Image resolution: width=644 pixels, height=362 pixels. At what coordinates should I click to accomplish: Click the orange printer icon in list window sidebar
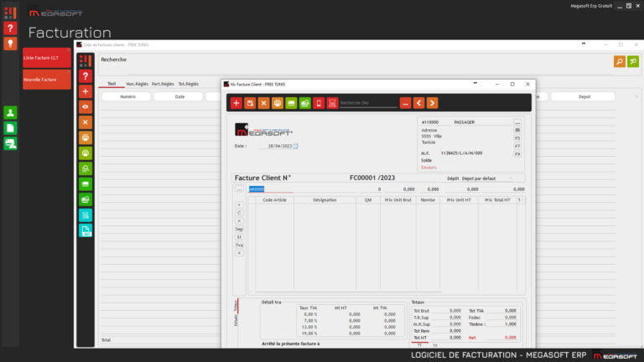pyautogui.click(x=86, y=137)
